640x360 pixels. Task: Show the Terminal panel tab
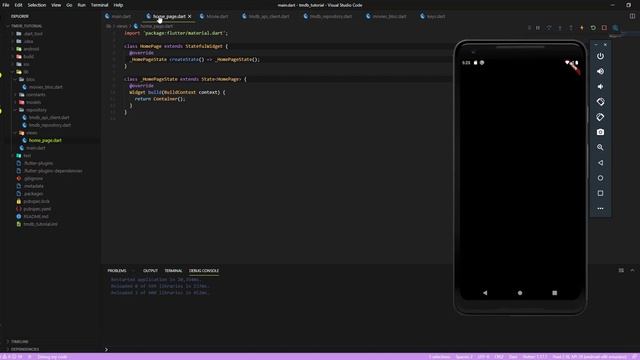(173, 271)
